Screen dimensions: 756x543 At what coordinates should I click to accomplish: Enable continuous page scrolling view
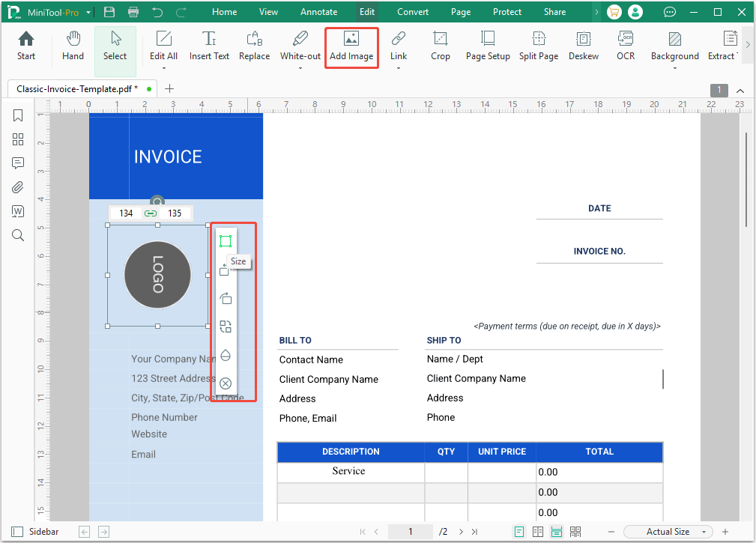pos(557,531)
